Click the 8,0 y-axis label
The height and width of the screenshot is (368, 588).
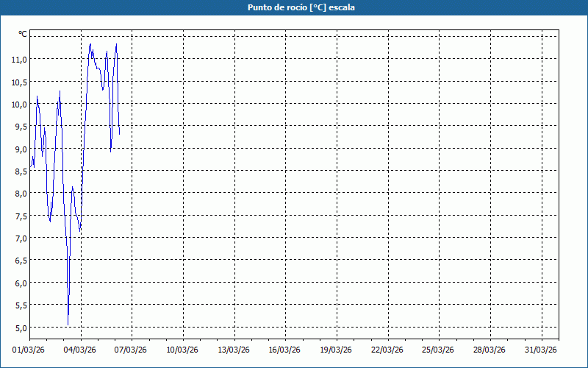[21, 194]
